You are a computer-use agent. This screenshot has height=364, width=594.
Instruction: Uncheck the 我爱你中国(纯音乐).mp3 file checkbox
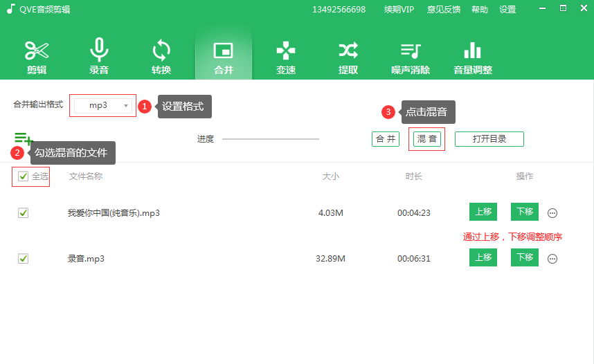pos(24,213)
